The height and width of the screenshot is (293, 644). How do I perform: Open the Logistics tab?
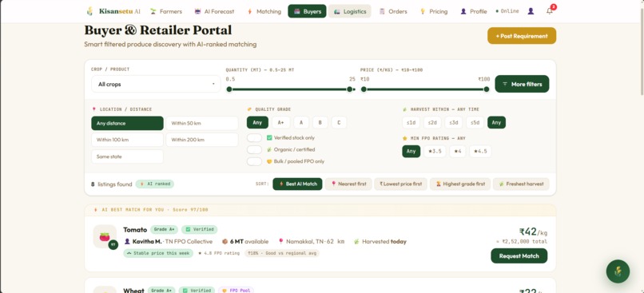point(349,11)
